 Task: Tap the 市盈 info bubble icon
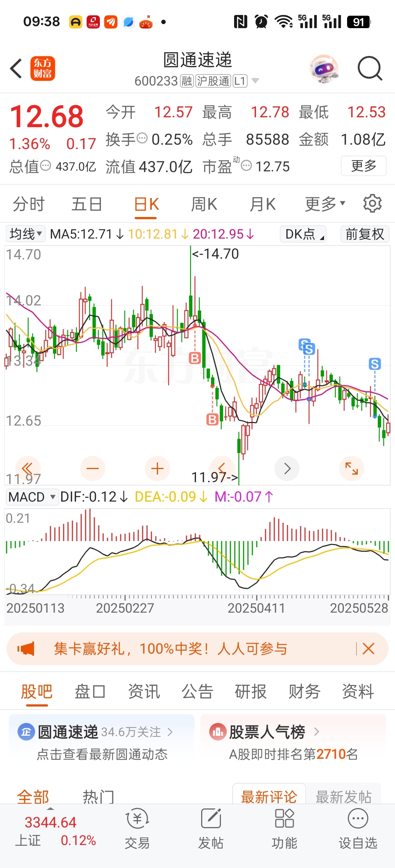coord(247,166)
